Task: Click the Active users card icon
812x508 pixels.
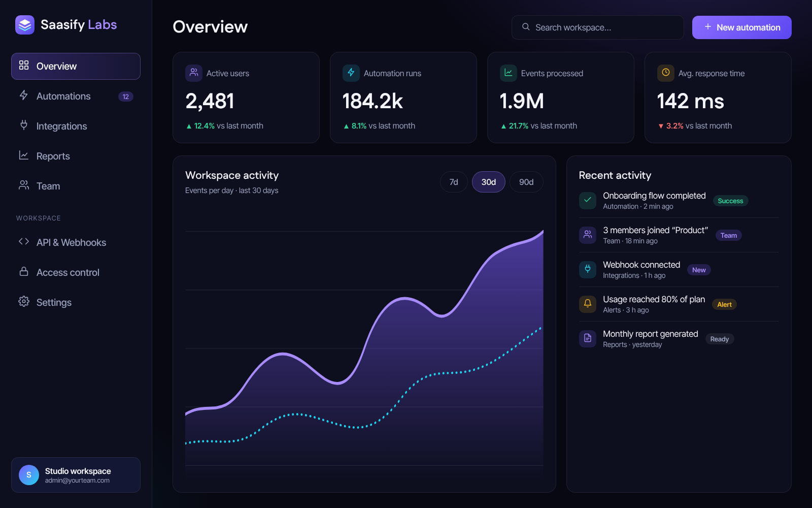Action: (x=194, y=73)
